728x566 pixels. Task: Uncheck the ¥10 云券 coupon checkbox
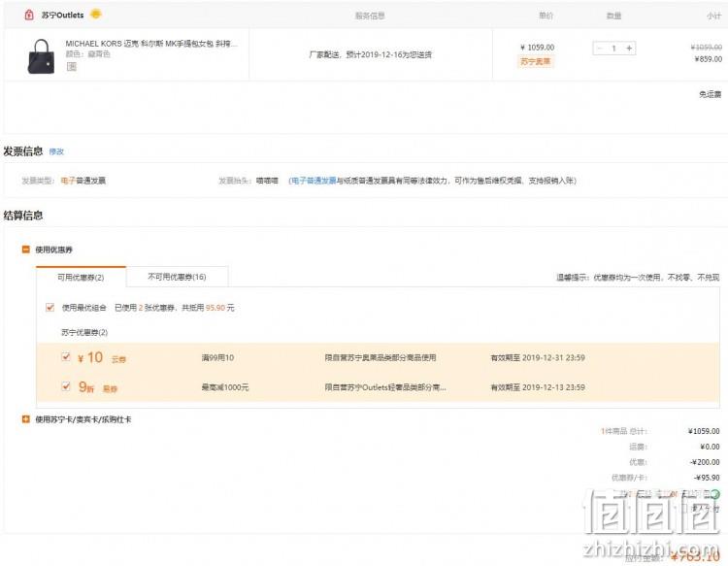[66, 356]
